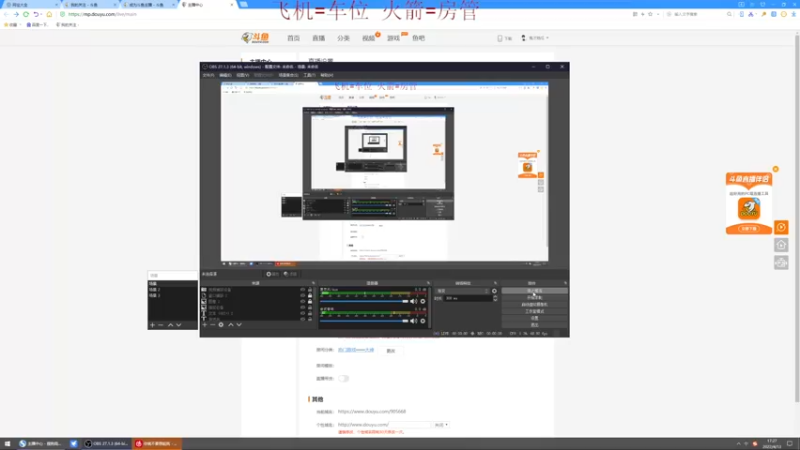Go to browser home page icon

(49, 14)
